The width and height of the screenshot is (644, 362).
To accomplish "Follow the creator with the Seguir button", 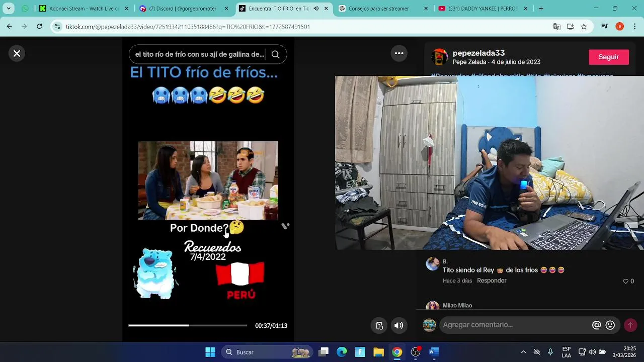I will click(x=608, y=57).
